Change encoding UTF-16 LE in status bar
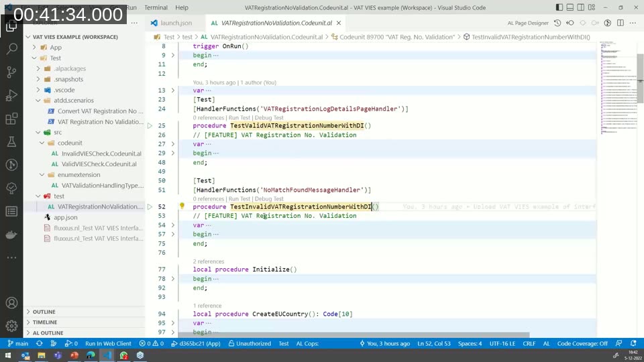Viewport: 644px width, 362px height. [502, 343]
